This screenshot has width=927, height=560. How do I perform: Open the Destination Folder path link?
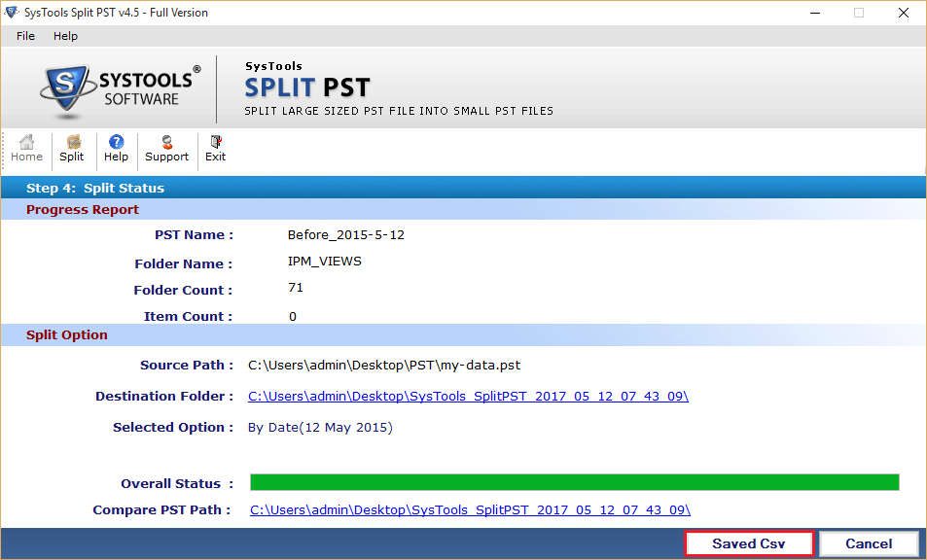coord(468,397)
